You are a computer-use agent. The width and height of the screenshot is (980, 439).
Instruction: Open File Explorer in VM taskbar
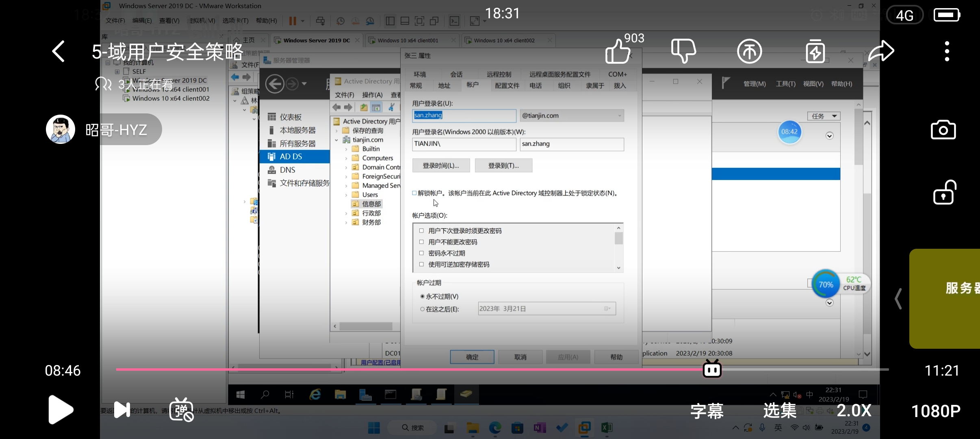(340, 394)
